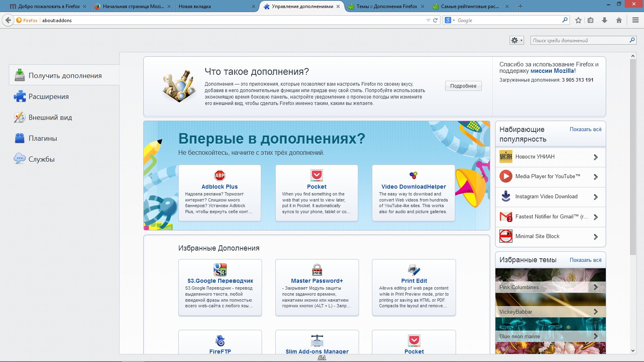Click the Fastest Notifier for Gmail icon
This screenshot has height=362, width=644.
point(506,217)
